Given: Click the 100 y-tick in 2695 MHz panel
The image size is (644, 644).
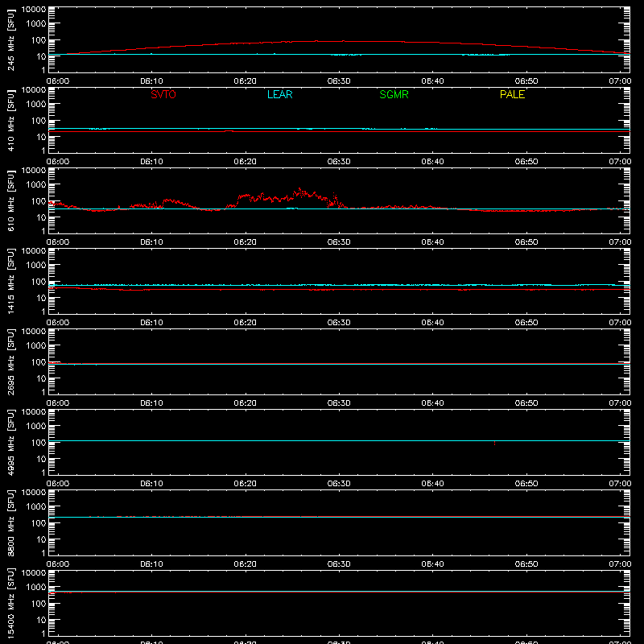Looking at the screenshot, I should pyautogui.click(x=39, y=362).
